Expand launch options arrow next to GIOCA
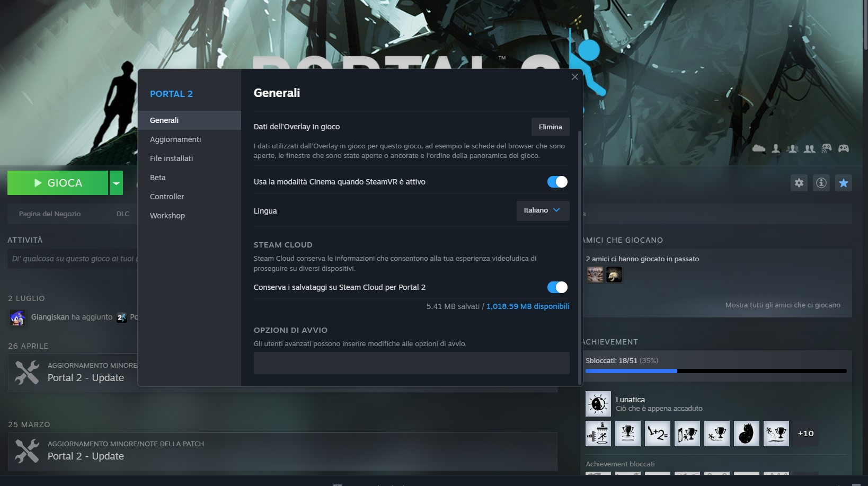The height and width of the screenshot is (486, 868). pos(116,183)
